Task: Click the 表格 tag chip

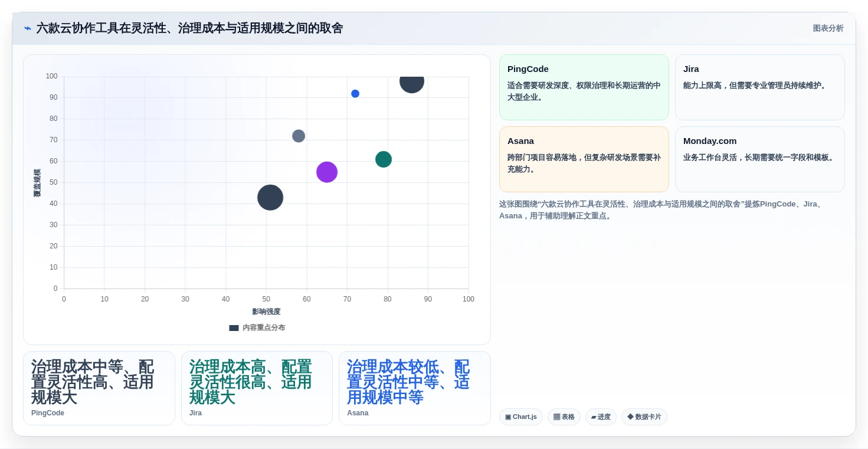Action: (564, 417)
